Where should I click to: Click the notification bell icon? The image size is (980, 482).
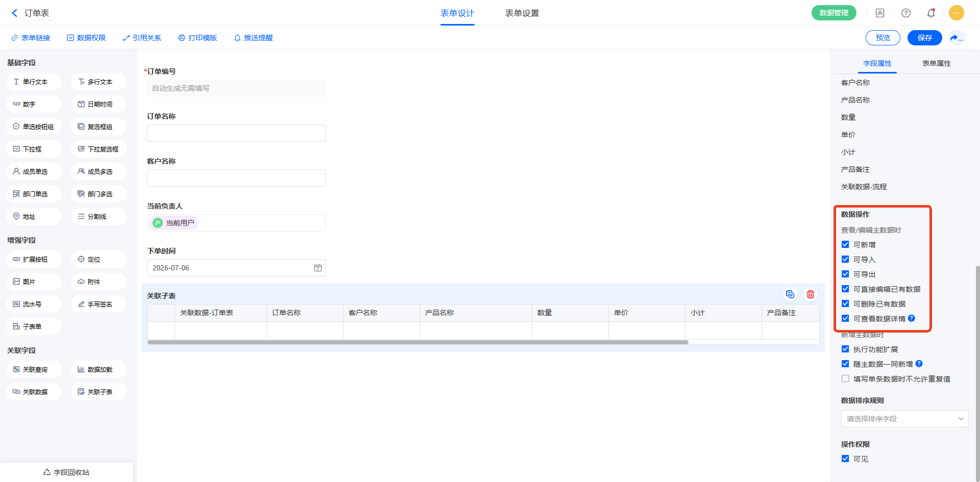click(931, 13)
